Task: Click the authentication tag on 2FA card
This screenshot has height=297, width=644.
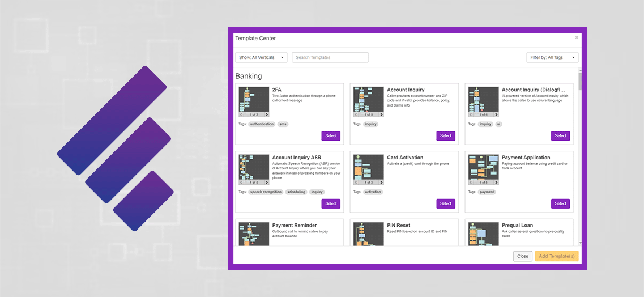Action: click(x=262, y=124)
